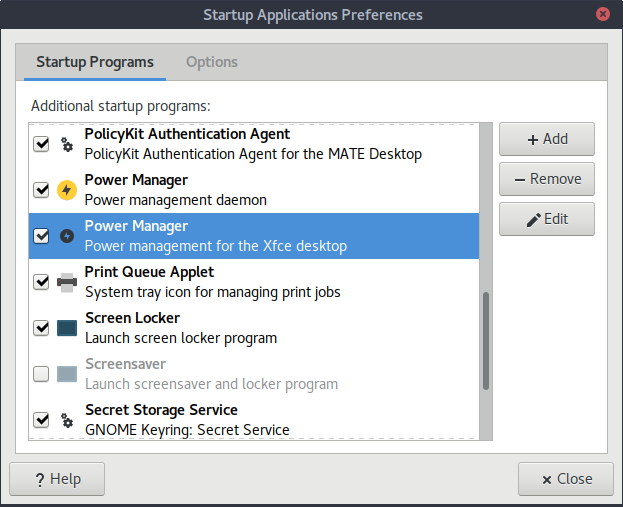Click 'PolicyKit Authentication Agent for the MATE Desktop'
This screenshot has height=507, width=623.
point(253,154)
